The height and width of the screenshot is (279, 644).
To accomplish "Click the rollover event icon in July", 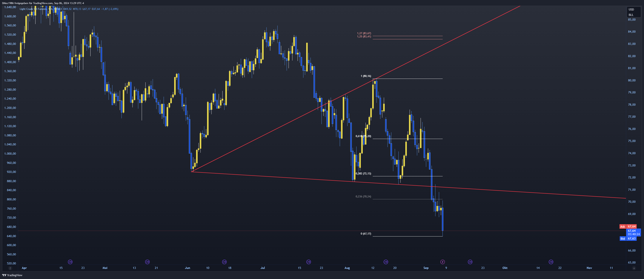I will 309,262.
